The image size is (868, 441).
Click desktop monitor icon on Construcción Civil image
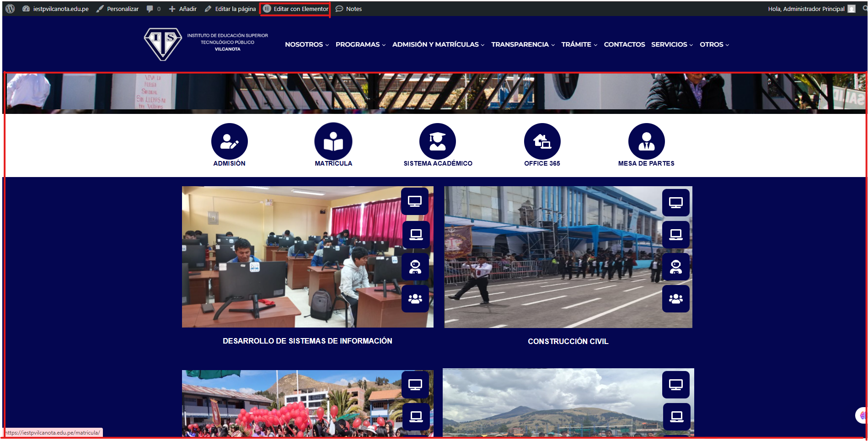click(x=675, y=202)
